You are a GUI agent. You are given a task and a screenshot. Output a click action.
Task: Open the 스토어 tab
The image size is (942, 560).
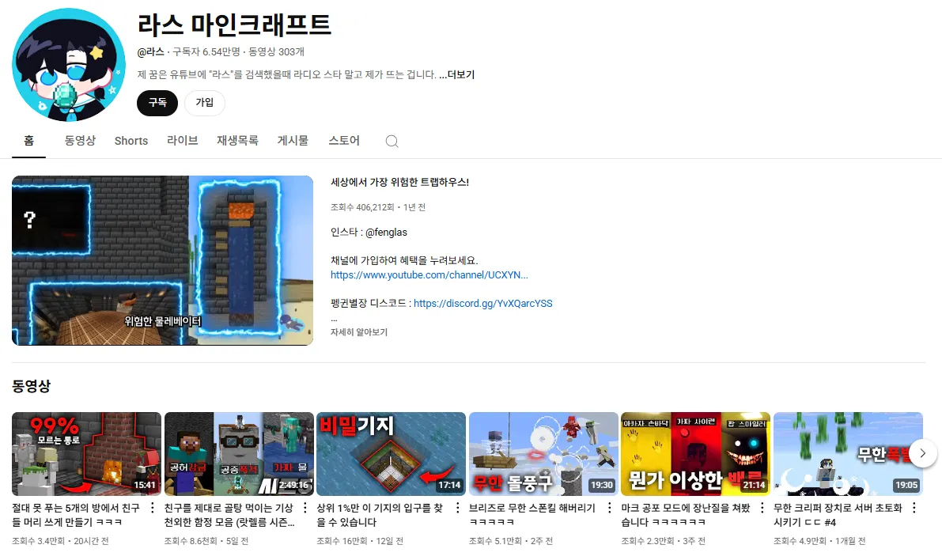(343, 141)
